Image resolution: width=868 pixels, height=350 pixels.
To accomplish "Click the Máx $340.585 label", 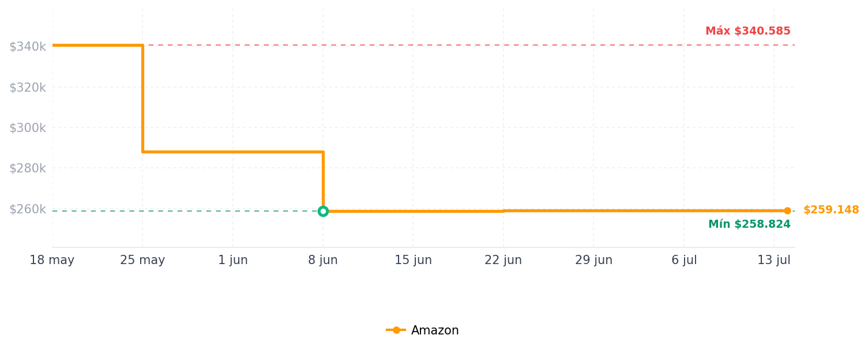I will [x=748, y=31].
